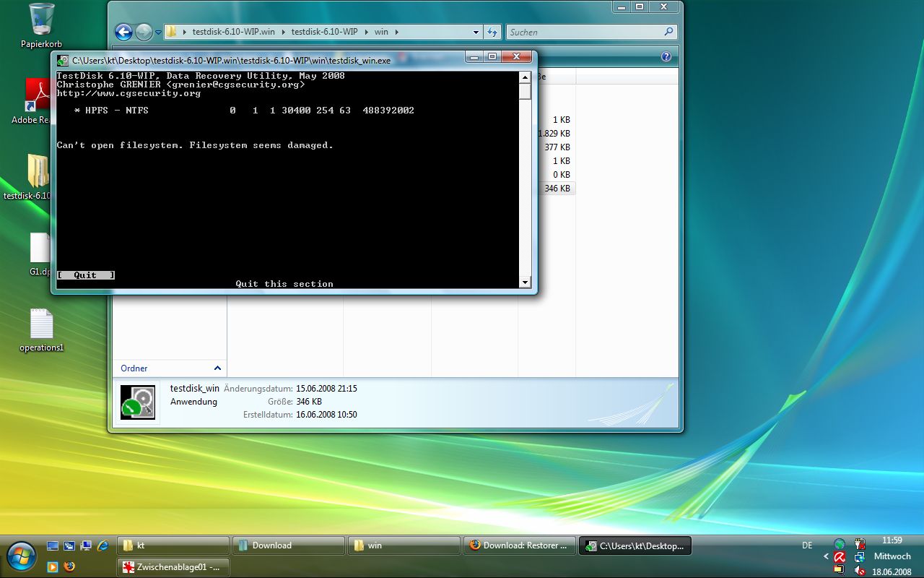
Task: Click the Explorer back navigation arrow
Action: tap(123, 32)
